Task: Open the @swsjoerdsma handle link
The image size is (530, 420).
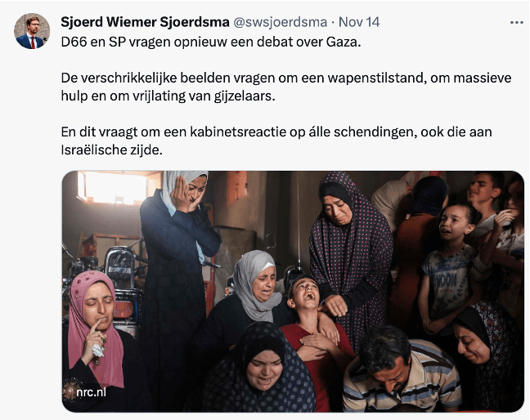Action: click(x=281, y=22)
